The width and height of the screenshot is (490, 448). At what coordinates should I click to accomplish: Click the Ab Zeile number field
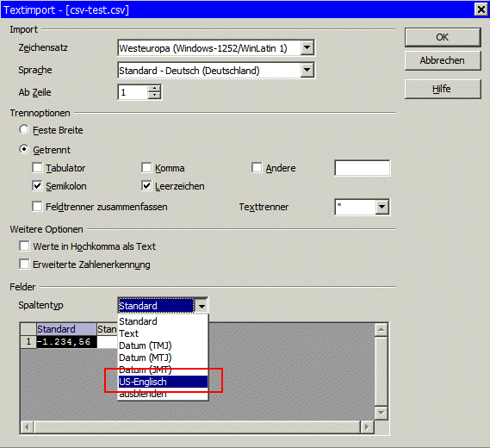[x=133, y=92]
